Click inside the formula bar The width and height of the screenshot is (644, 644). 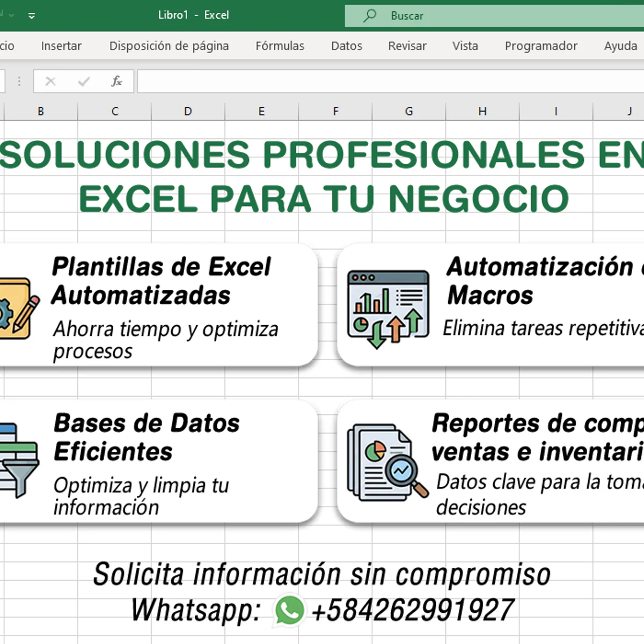coord(391,82)
